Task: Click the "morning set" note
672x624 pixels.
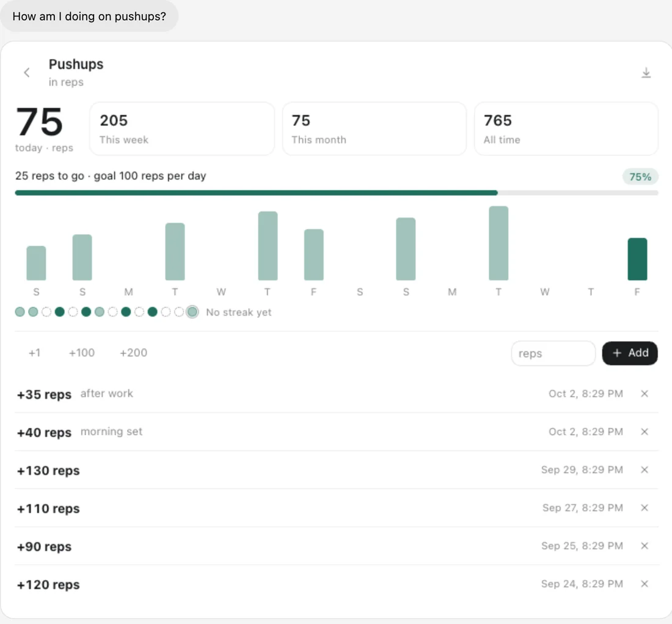Action: [111, 431]
